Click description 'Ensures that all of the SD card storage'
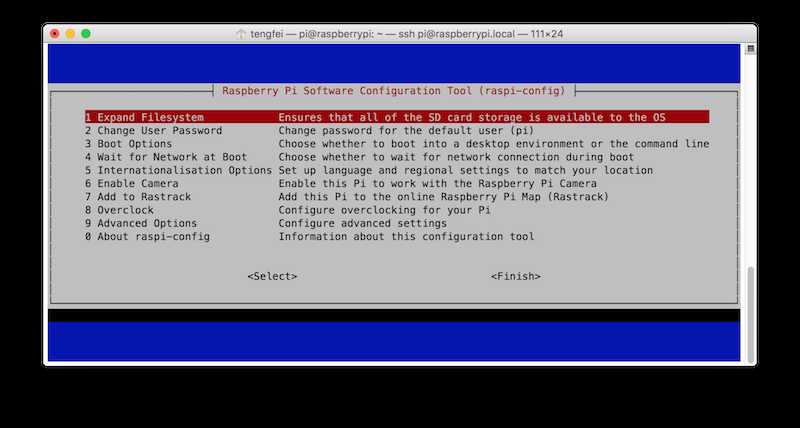 tap(472, 117)
